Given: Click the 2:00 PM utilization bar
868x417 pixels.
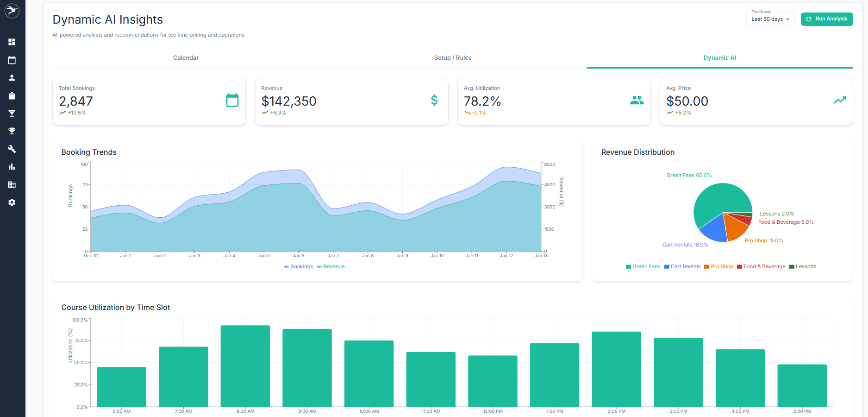Looking at the screenshot, I should pos(617,369).
